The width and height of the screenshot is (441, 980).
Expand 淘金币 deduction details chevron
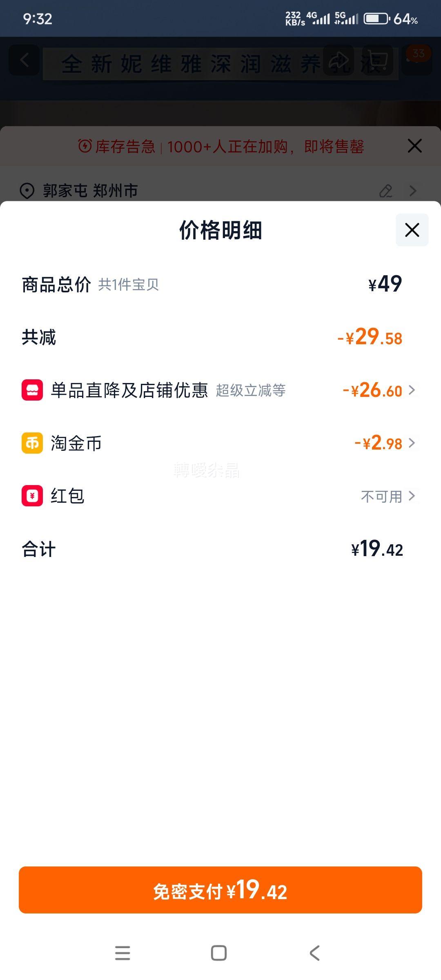click(412, 443)
